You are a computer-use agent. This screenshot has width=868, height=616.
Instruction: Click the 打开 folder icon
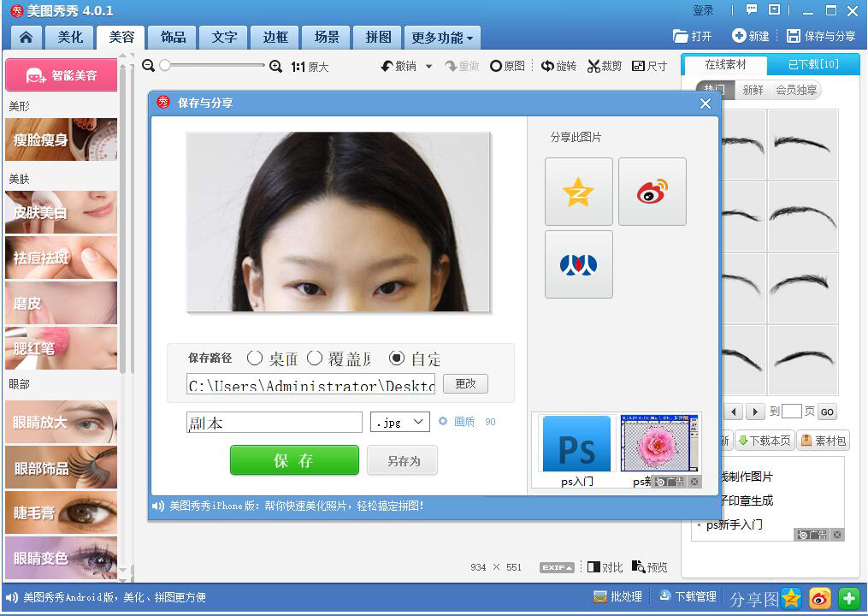pyautogui.click(x=692, y=36)
